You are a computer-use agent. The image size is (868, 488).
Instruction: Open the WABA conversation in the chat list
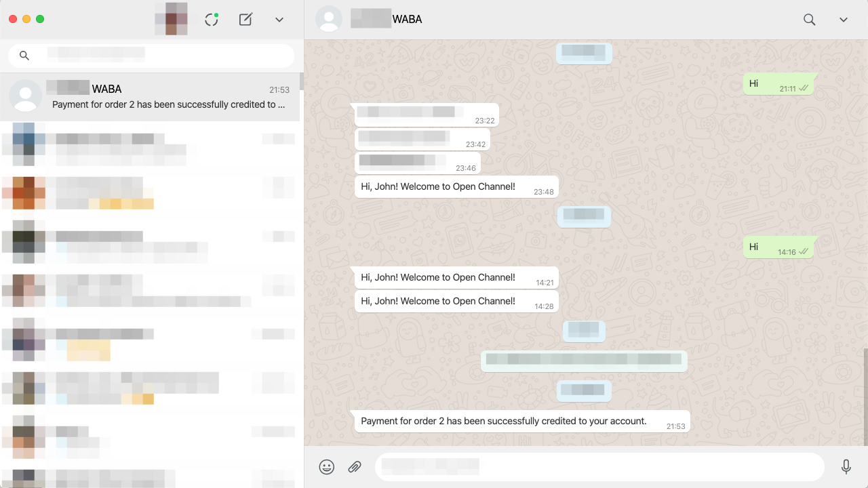(x=150, y=97)
